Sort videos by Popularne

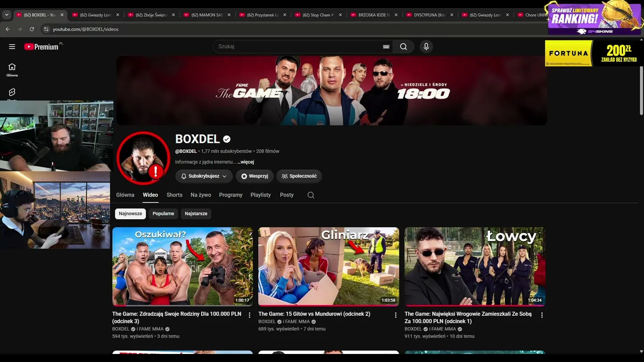[164, 214]
